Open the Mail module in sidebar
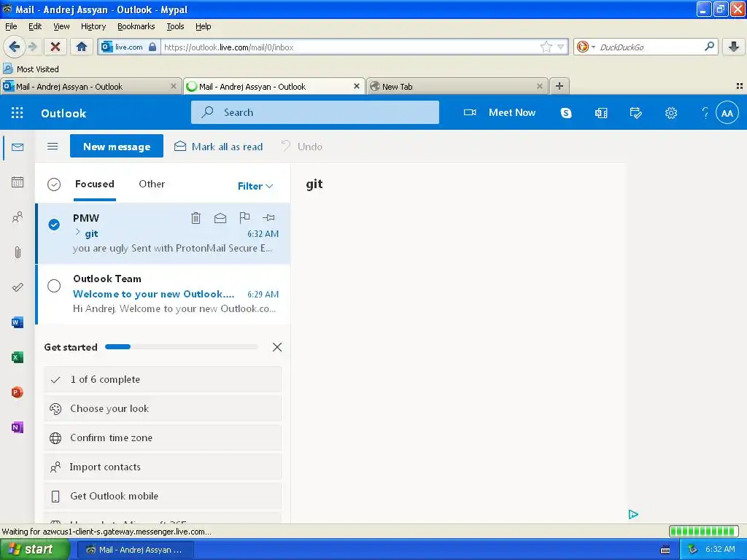The image size is (747, 560). (x=18, y=147)
